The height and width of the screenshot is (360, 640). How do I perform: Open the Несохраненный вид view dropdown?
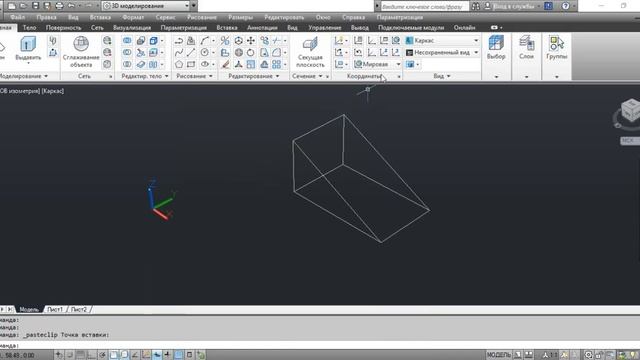coord(442,52)
